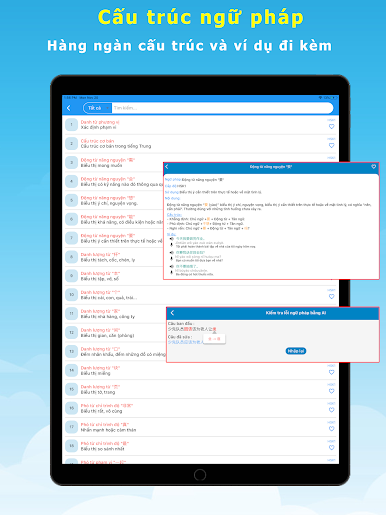The height and width of the screenshot is (515, 386).
Task: Click the 'Cấu trúc' link in detail popup
Action: (x=174, y=215)
